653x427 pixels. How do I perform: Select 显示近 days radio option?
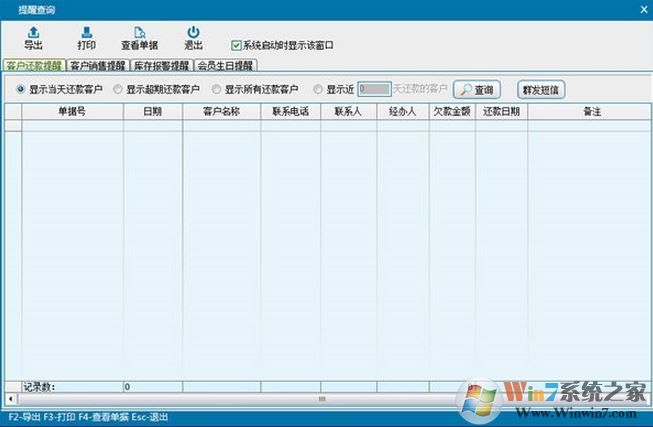(x=318, y=89)
